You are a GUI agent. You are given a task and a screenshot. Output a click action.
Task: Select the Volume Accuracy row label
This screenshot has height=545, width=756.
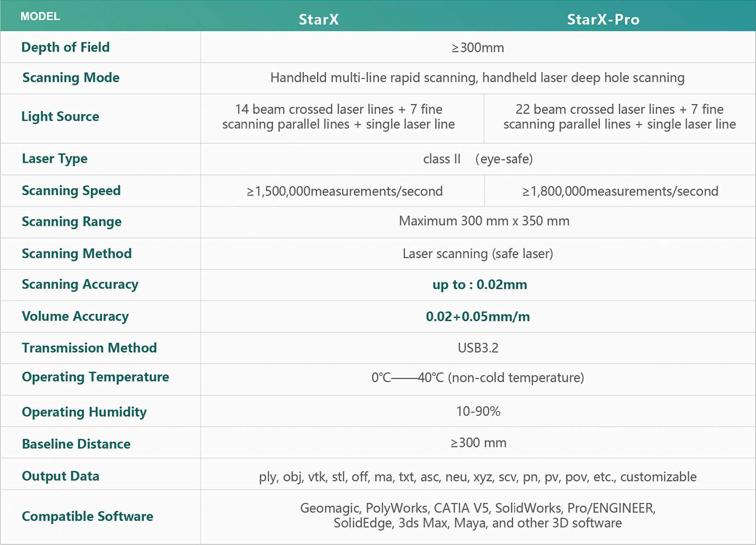tap(75, 317)
